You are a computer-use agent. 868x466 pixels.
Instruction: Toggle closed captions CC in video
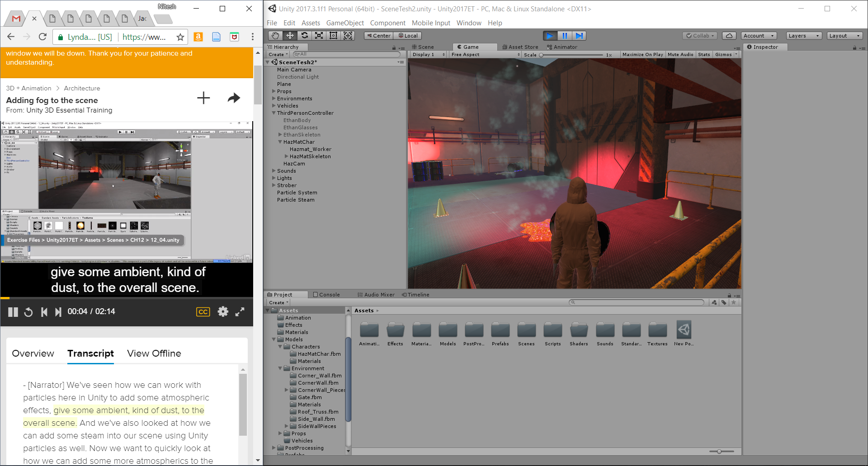click(203, 312)
